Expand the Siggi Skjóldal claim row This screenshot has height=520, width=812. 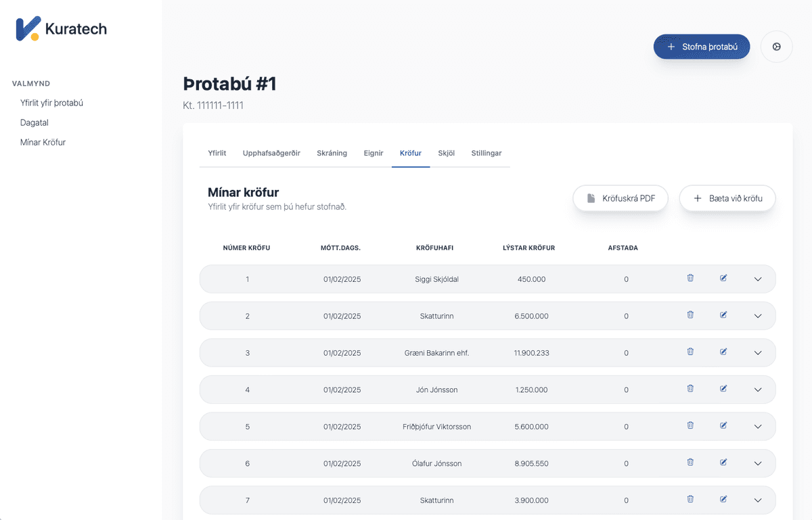click(x=758, y=279)
